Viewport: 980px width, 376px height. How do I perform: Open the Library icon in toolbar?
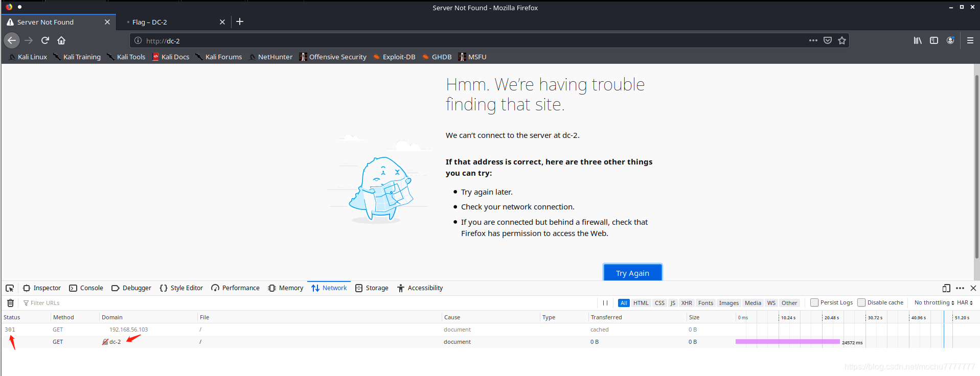point(918,40)
